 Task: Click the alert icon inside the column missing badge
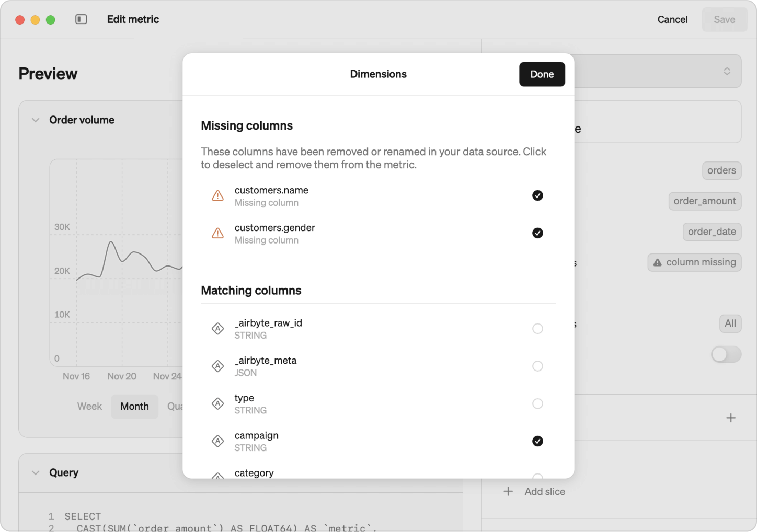click(x=657, y=262)
